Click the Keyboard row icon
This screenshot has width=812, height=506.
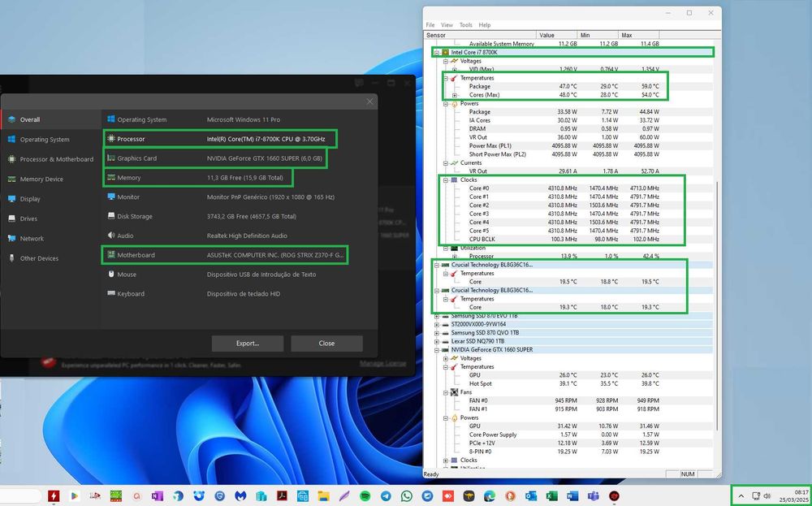[x=110, y=294]
